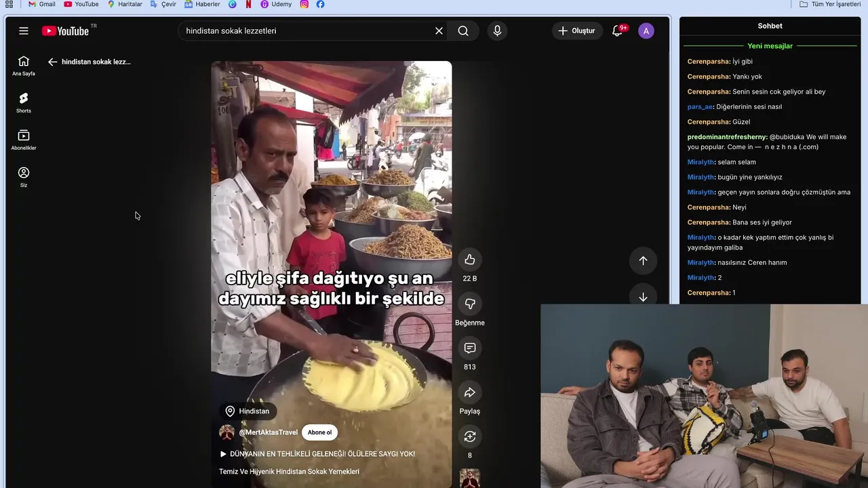868x488 pixels.
Task: Open the YouTube bookmark in bookmarks bar
Action: click(x=81, y=4)
